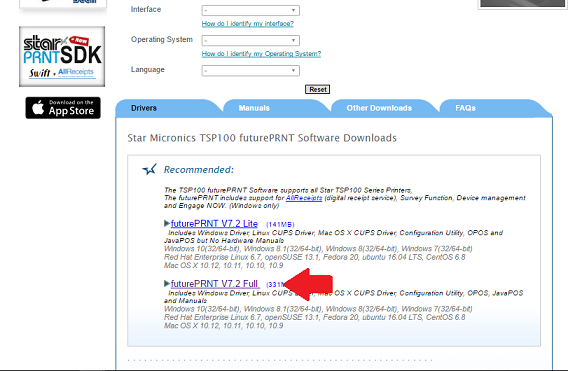Click the Reset button
Screen dimensions: 568x371
coord(317,89)
